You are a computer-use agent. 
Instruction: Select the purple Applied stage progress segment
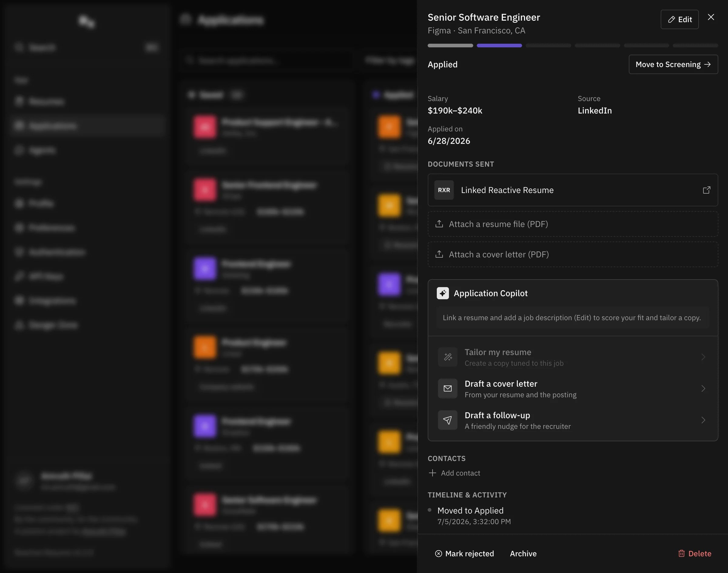(x=499, y=46)
